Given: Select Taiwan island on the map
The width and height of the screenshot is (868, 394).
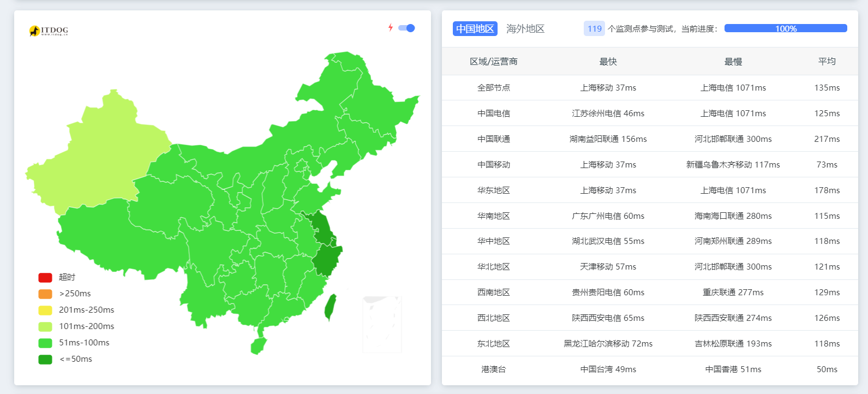Looking at the screenshot, I should click(330, 307).
